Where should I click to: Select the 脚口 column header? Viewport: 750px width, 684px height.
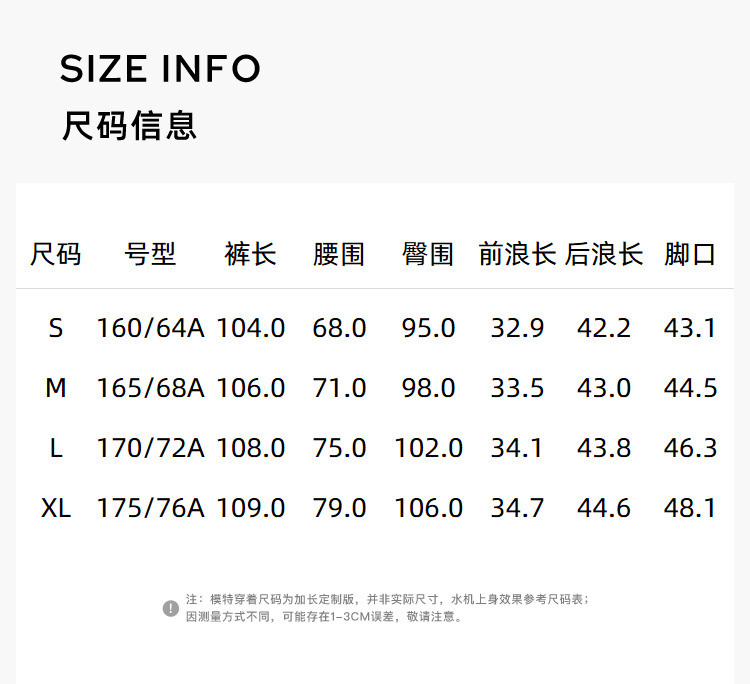pos(690,254)
